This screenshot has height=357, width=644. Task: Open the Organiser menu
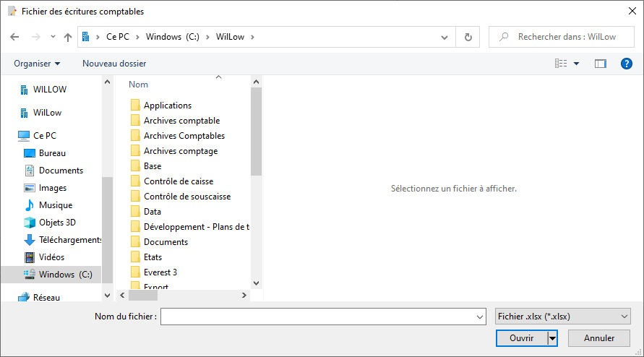point(37,64)
